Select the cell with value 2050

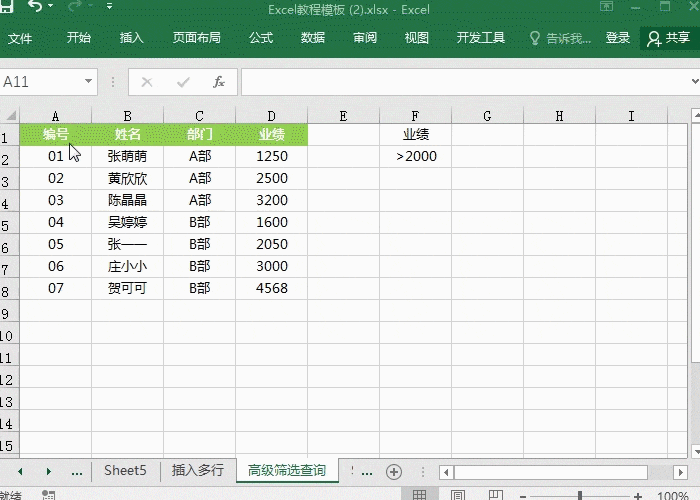[x=271, y=244]
